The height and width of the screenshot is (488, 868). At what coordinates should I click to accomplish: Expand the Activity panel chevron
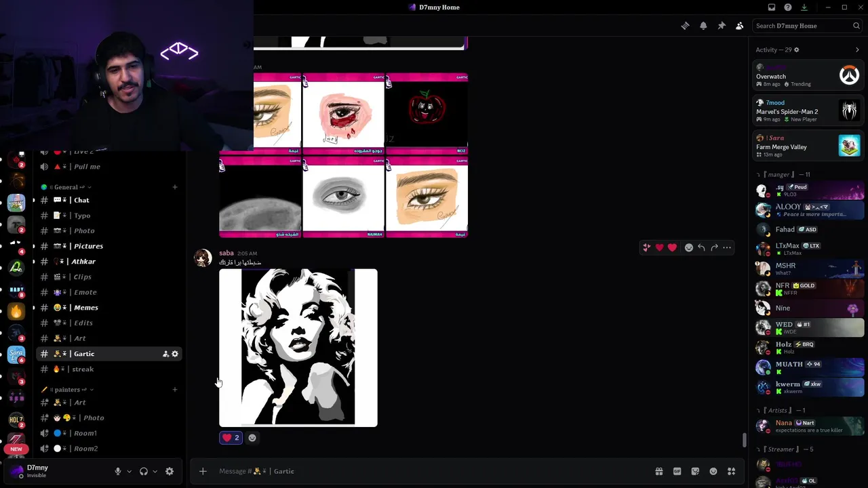(857, 49)
